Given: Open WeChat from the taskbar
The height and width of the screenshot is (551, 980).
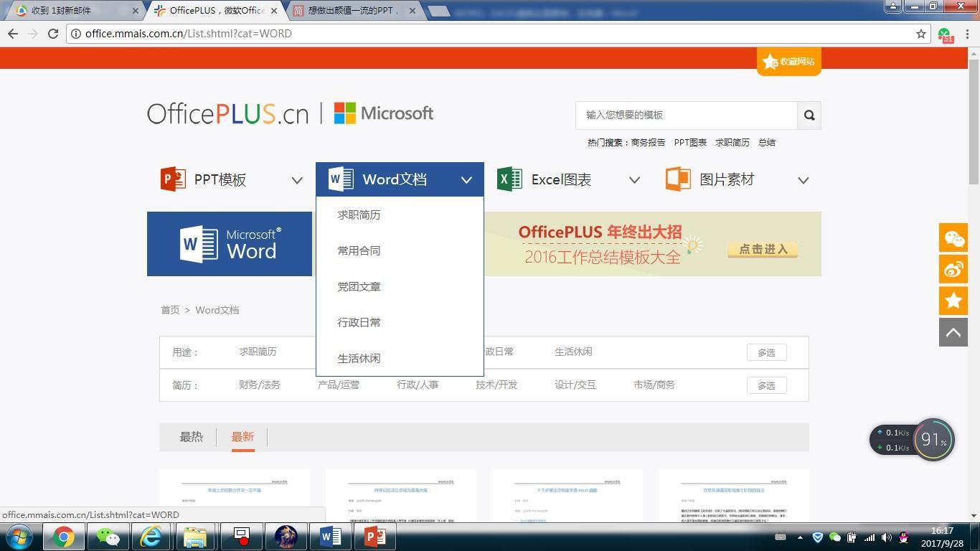Looking at the screenshot, I should (x=108, y=537).
